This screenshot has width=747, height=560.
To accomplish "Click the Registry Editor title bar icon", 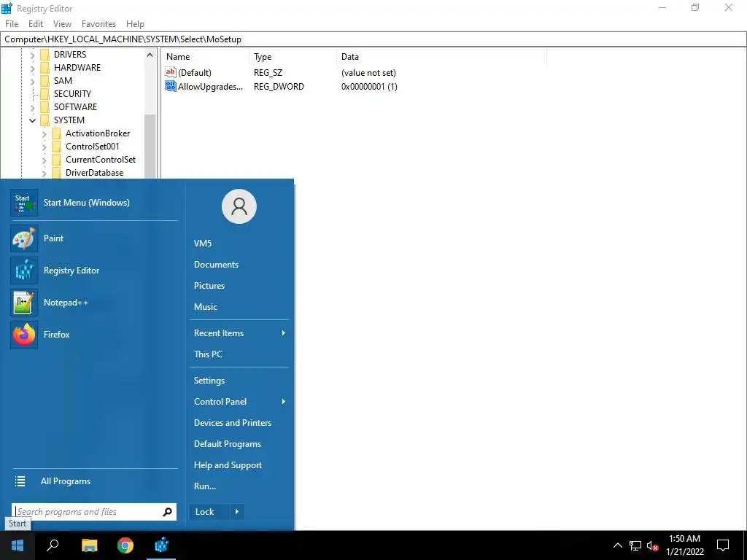I will [x=7, y=8].
